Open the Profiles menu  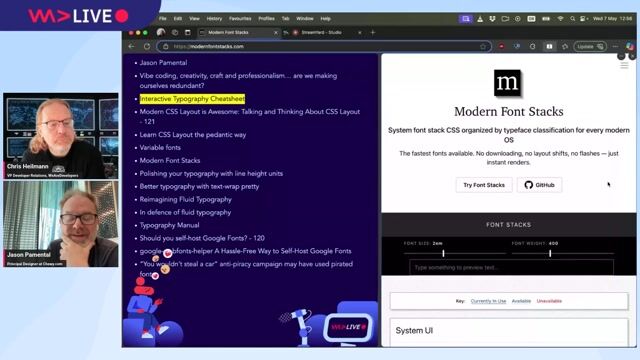[x=266, y=19]
